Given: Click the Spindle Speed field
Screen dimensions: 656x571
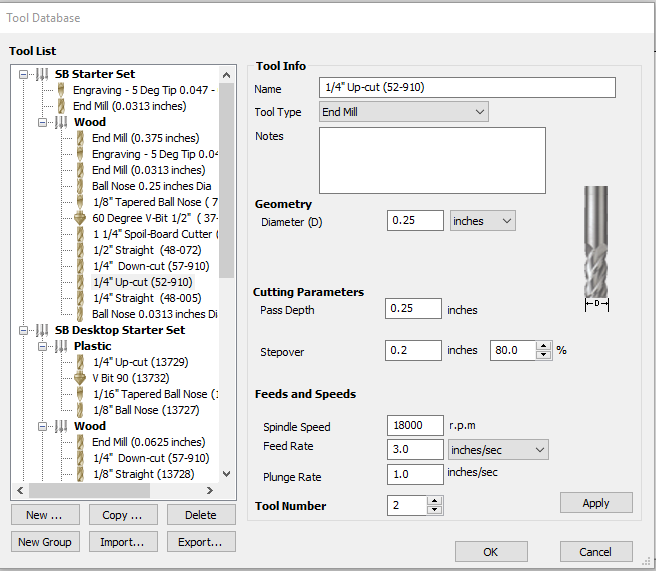Looking at the screenshot, I should click(415, 425).
